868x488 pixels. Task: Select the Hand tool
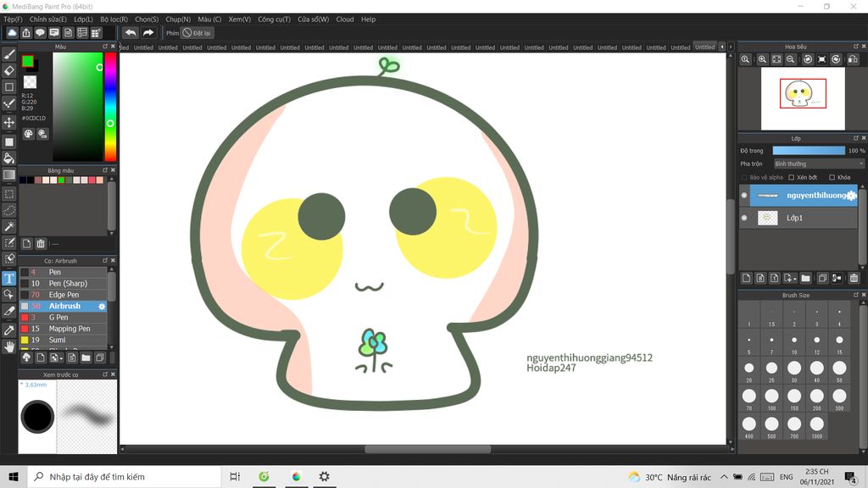pos(9,347)
